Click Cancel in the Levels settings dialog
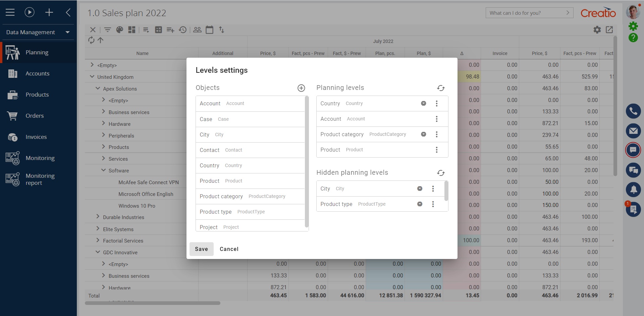This screenshot has height=316, width=644. coord(229,249)
